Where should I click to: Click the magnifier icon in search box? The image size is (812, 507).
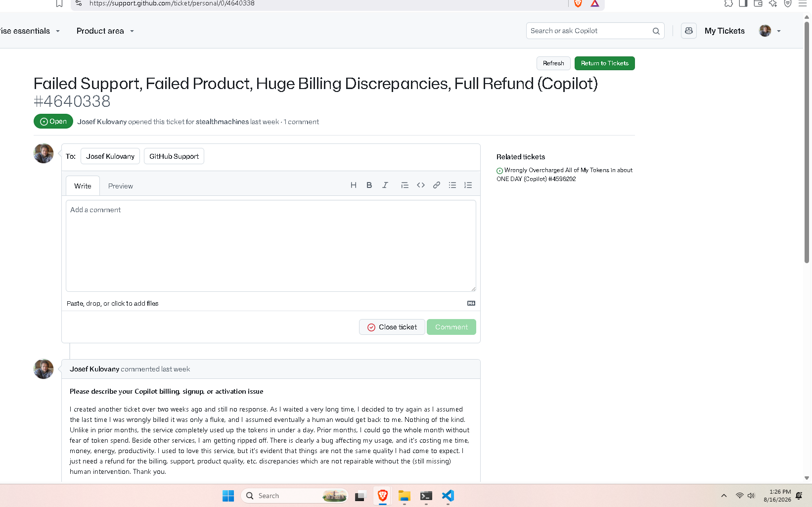(x=656, y=31)
